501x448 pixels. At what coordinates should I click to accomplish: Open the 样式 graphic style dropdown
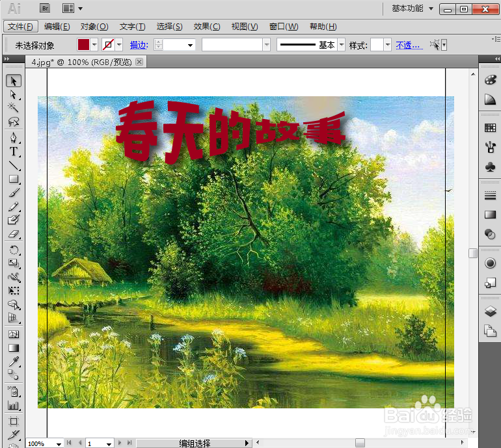tap(388, 45)
